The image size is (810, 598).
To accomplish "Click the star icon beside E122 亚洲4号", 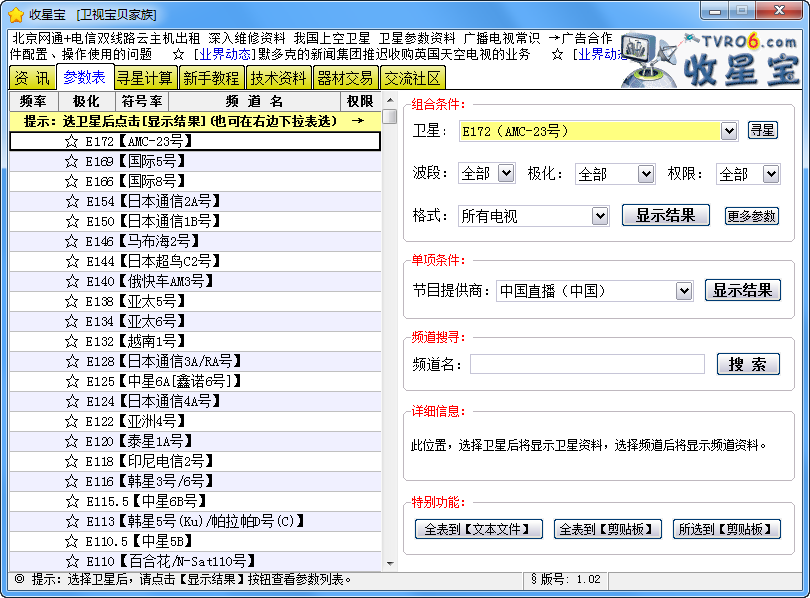I will (x=72, y=421).
